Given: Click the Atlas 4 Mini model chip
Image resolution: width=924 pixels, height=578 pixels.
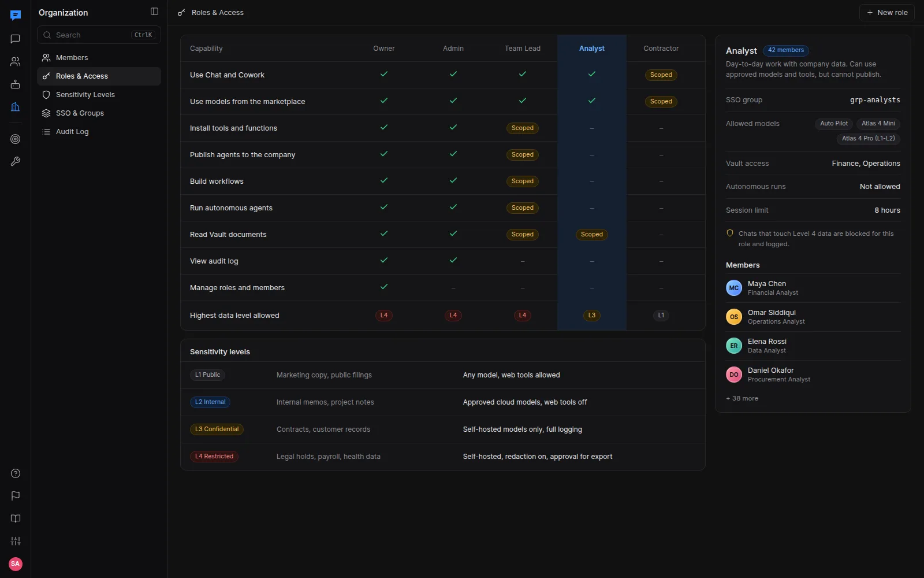Looking at the screenshot, I should click(x=878, y=124).
